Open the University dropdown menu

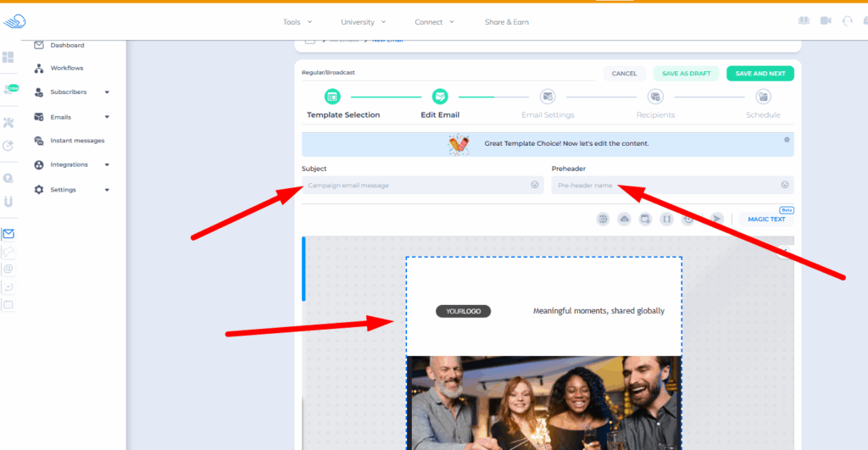[x=364, y=22]
